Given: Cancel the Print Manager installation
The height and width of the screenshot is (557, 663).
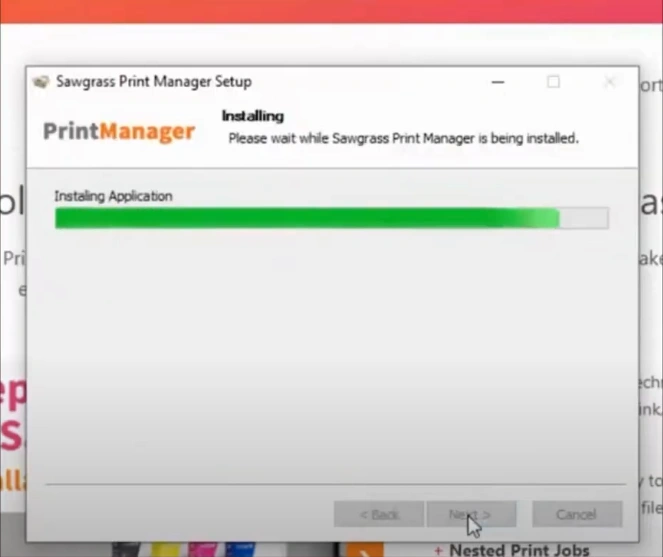Looking at the screenshot, I should (576, 514).
